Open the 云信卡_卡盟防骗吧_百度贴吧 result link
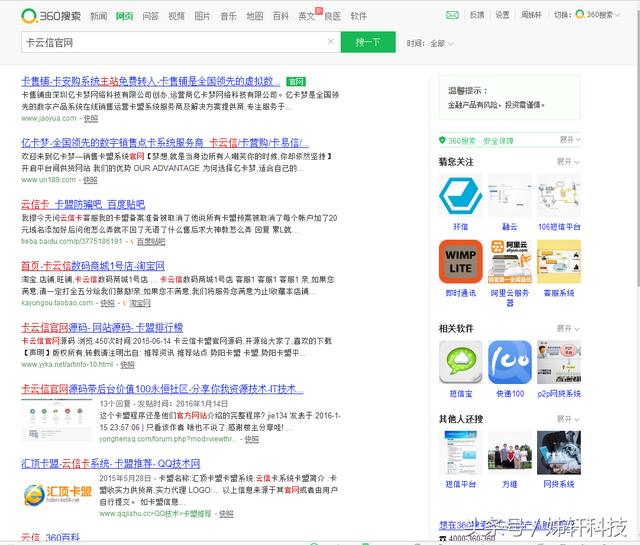The height and width of the screenshot is (545, 640). [83, 204]
